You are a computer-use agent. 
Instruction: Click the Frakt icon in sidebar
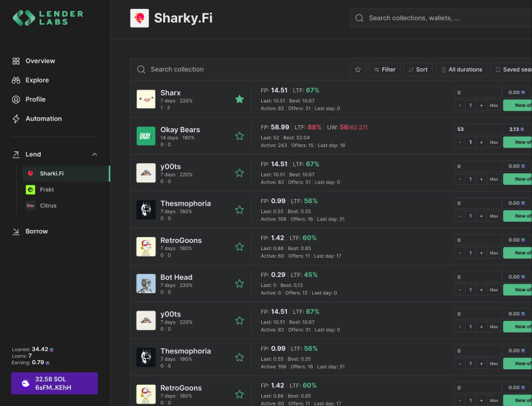(x=30, y=189)
